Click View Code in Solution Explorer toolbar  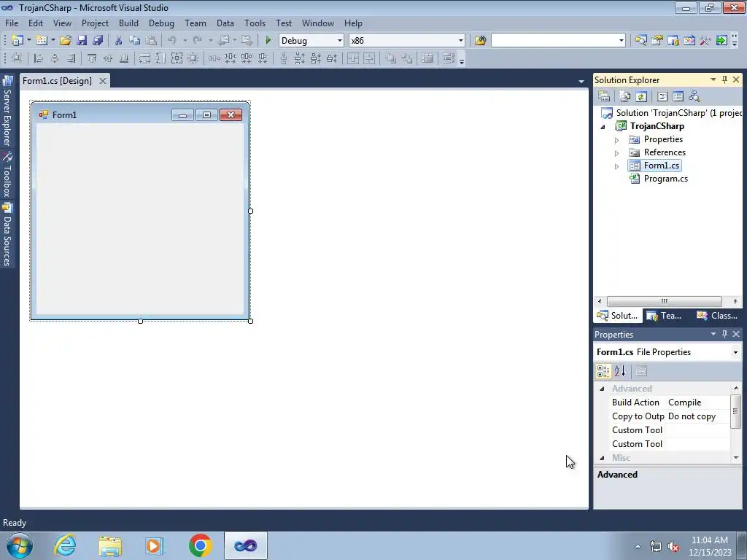(662, 97)
